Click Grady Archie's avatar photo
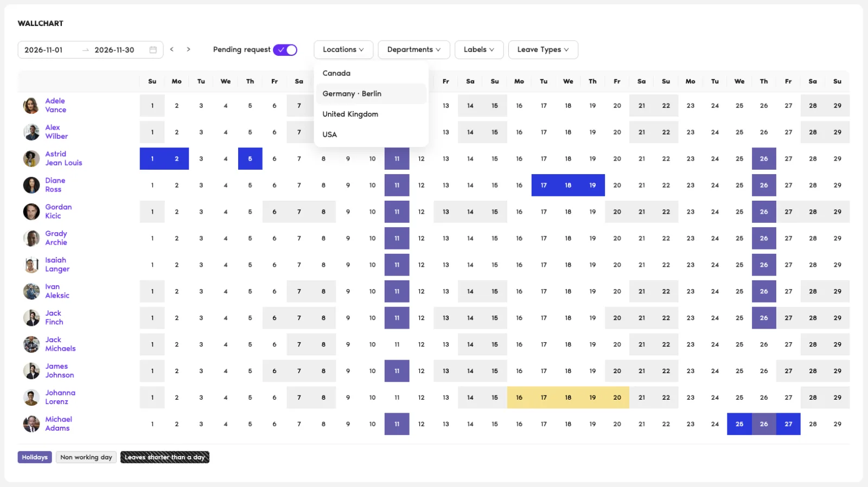The image size is (868, 487). pyautogui.click(x=31, y=238)
